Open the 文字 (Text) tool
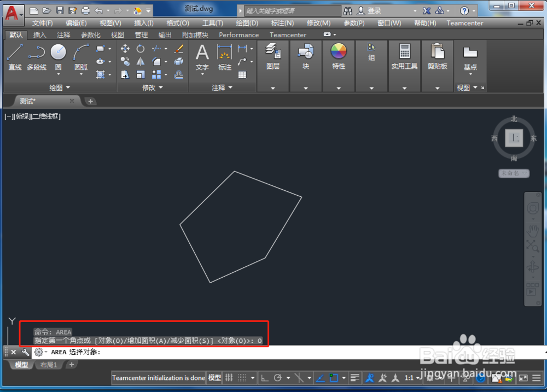The width and height of the screenshot is (547, 392). (202, 57)
